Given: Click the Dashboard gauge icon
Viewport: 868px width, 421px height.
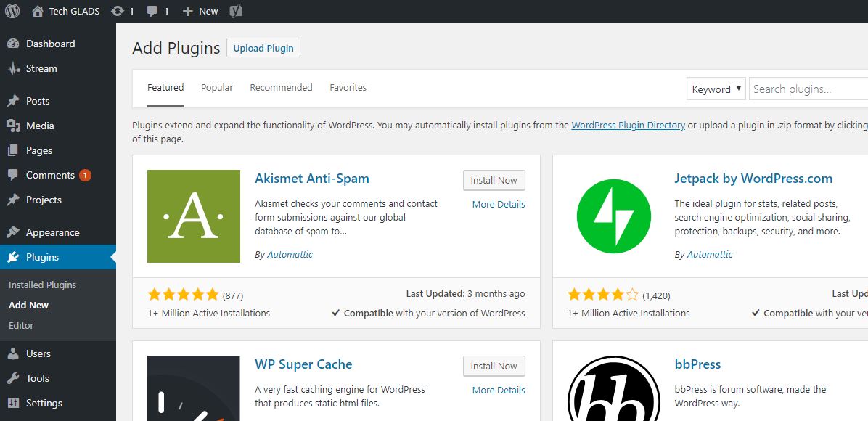Looking at the screenshot, I should point(13,44).
